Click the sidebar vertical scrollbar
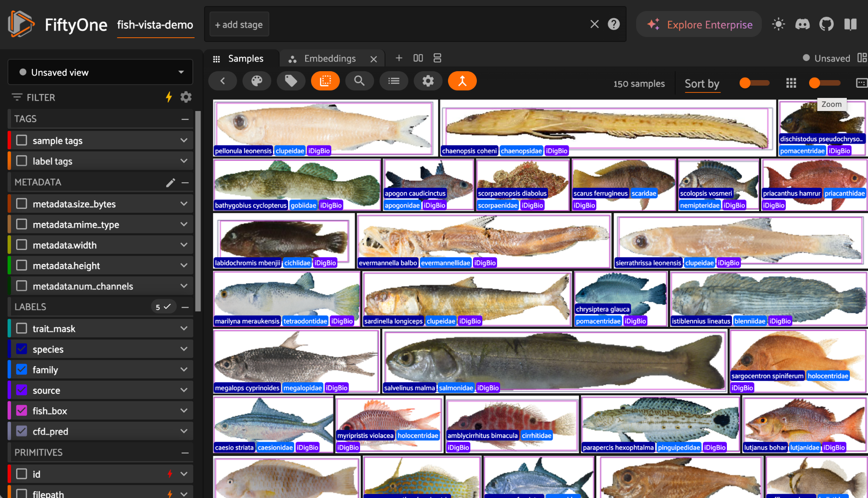The width and height of the screenshot is (868, 498). click(x=198, y=211)
